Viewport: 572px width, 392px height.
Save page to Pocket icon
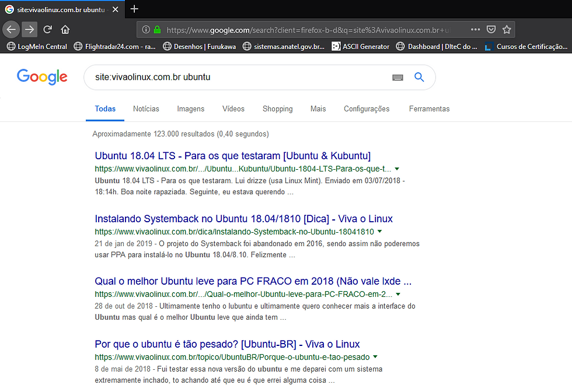pyautogui.click(x=491, y=30)
